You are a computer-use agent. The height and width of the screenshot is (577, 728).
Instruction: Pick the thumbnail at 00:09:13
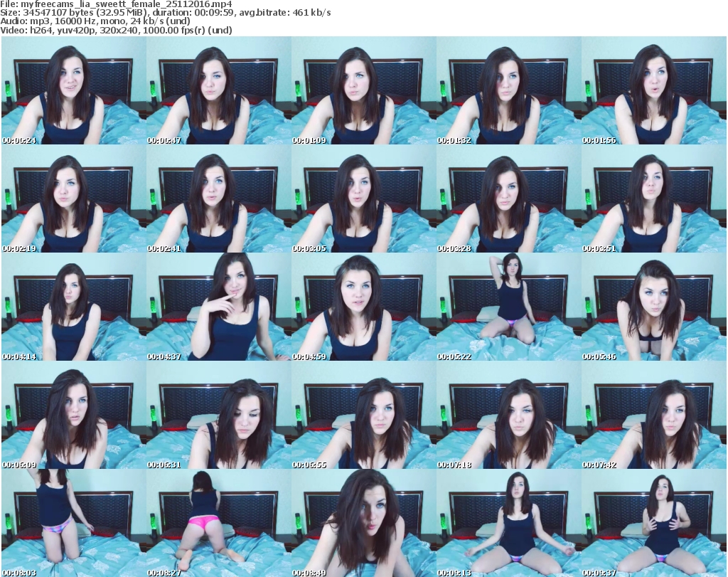coord(508,524)
